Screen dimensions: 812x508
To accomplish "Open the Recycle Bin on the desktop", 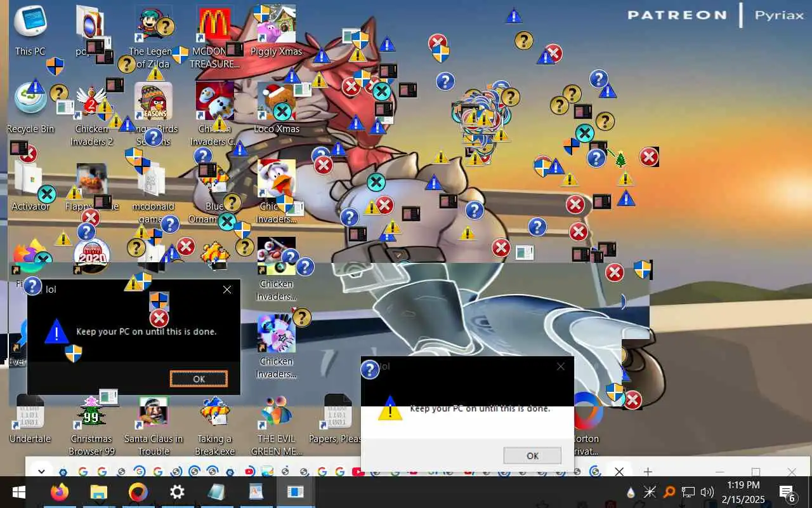I will click(x=30, y=108).
